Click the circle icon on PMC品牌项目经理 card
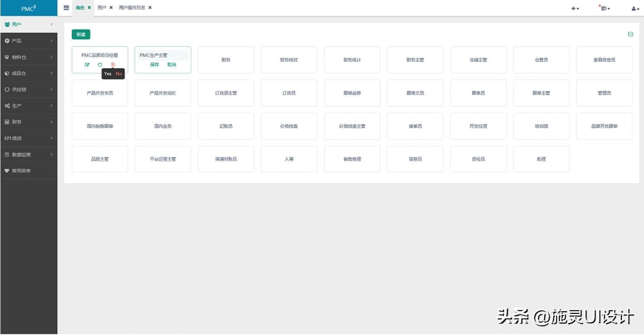Viewport: 644px width, 335px height. (x=100, y=65)
